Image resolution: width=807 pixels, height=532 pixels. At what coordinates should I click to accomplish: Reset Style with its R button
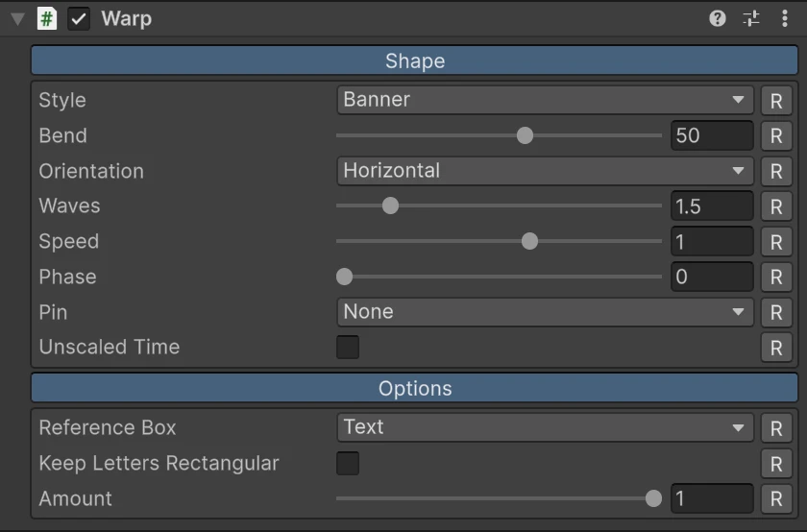tap(776, 100)
